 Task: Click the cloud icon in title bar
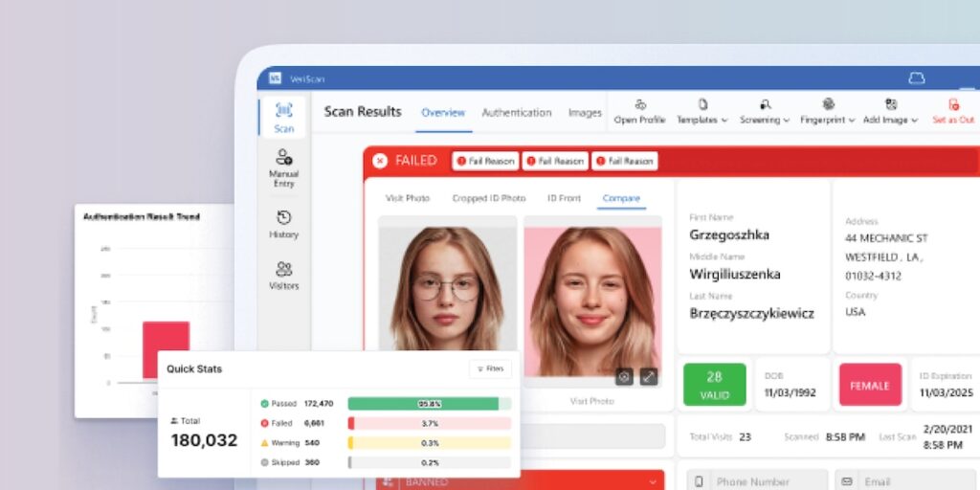pyautogui.click(x=916, y=78)
